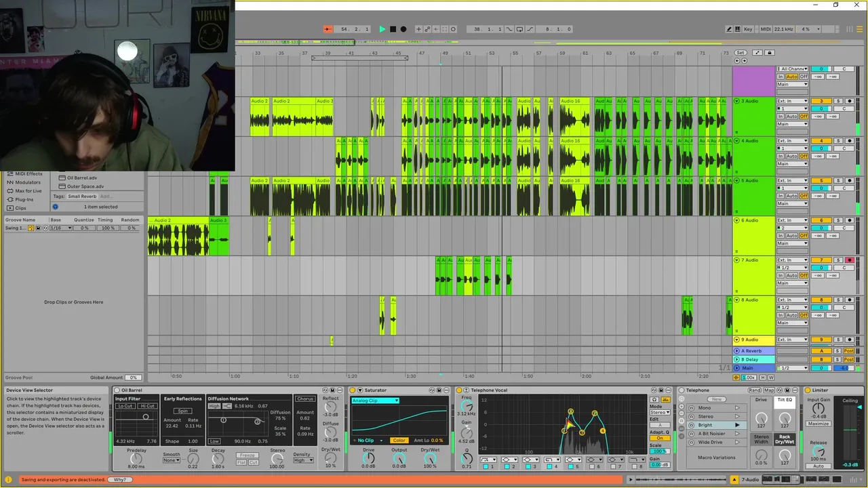Image resolution: width=868 pixels, height=488 pixels.
Task: Unfold the A Reverb return track
Action: 736,351
